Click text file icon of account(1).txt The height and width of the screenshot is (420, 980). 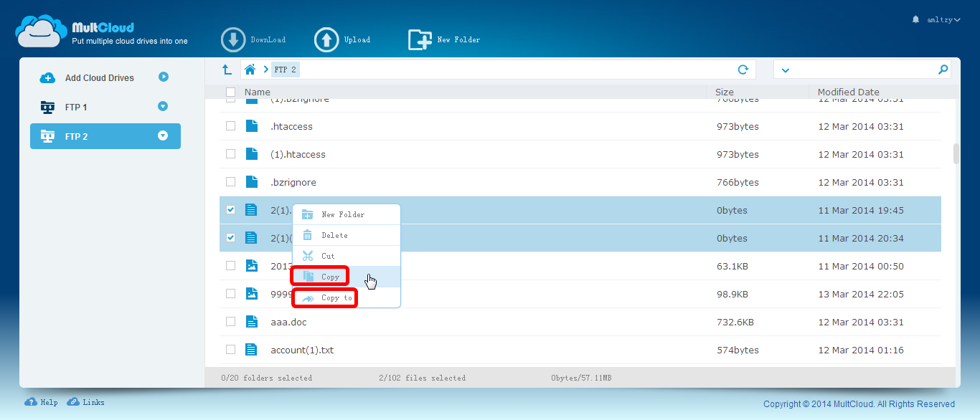point(251,350)
